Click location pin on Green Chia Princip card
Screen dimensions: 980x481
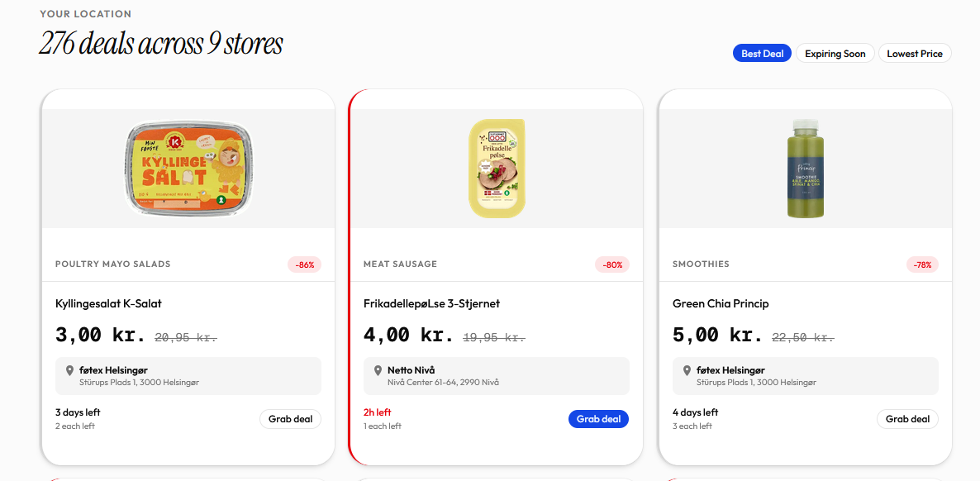point(687,371)
